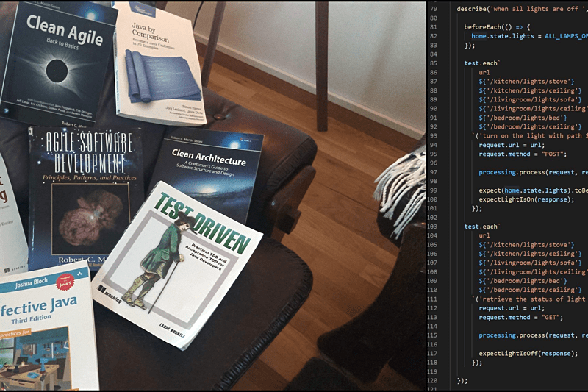Click the Joshua Bloch author name
Image resolution: width=588 pixels, height=392 pixels.
[32, 282]
